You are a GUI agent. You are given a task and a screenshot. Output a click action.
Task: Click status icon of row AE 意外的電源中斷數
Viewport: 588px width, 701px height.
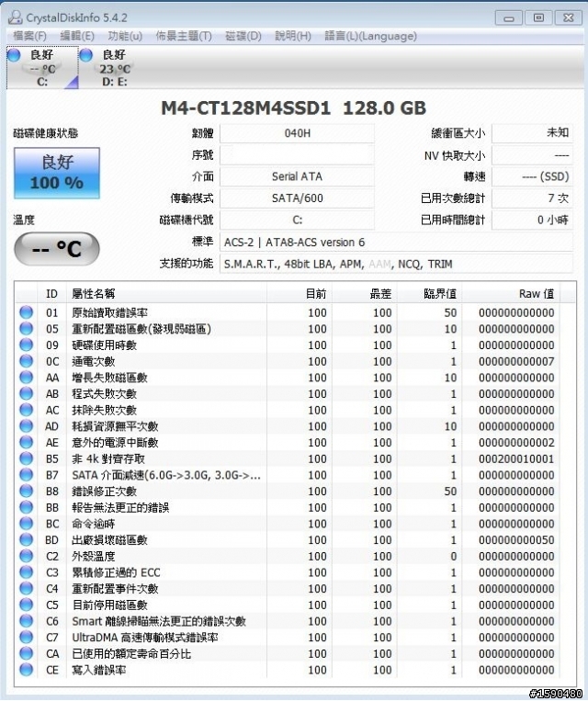click(x=27, y=442)
